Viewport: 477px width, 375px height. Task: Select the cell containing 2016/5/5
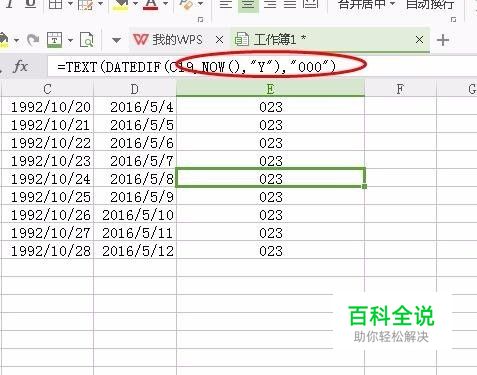(x=135, y=125)
